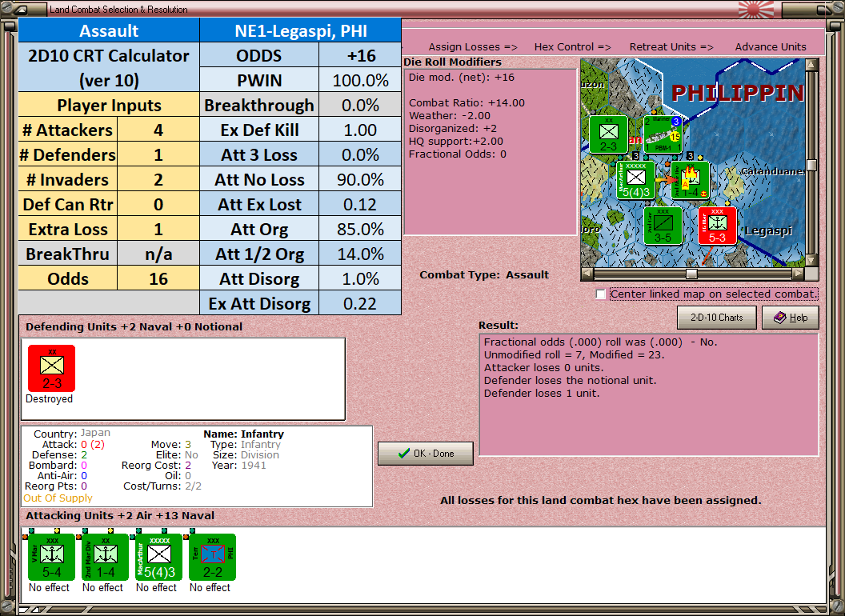Click the Catanduanes label on the map
Screen dimensions: 845x616
[773, 171]
